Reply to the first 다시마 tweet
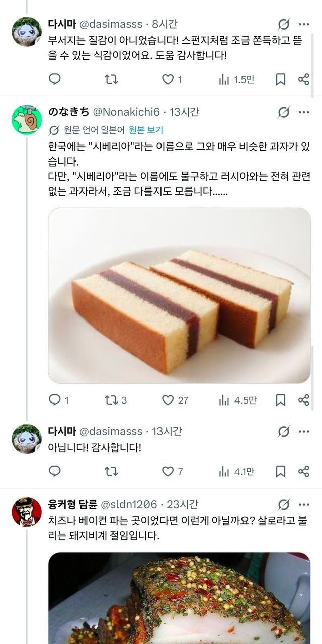 (x=55, y=79)
